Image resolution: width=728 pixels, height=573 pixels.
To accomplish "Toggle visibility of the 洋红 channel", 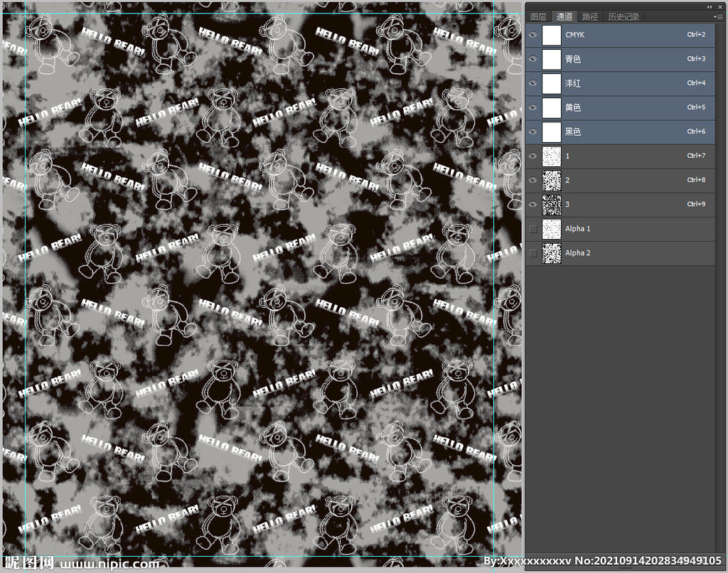I will [x=533, y=83].
